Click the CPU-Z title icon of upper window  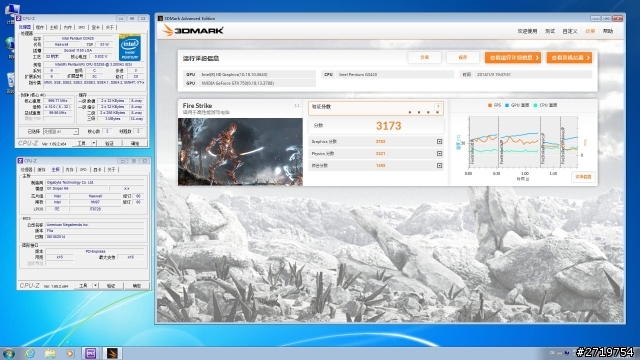19,18
